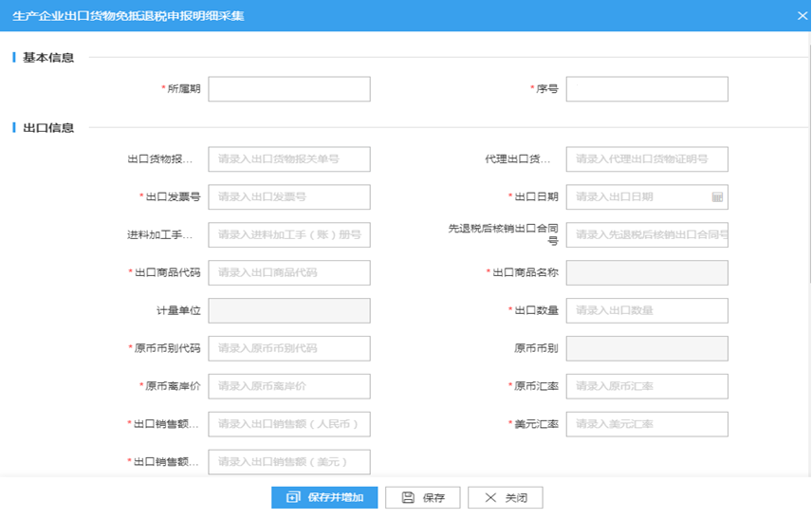
Task: Focus the 出口销售额（人民币） input field
Action: pyautogui.click(x=289, y=425)
